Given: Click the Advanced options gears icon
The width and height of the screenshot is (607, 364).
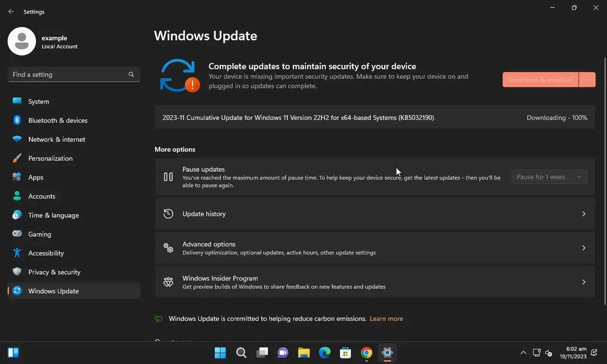Looking at the screenshot, I should 168,248.
